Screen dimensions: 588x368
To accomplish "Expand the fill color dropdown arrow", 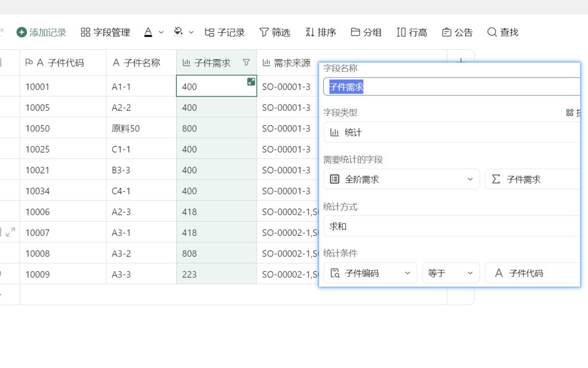I will click(191, 33).
